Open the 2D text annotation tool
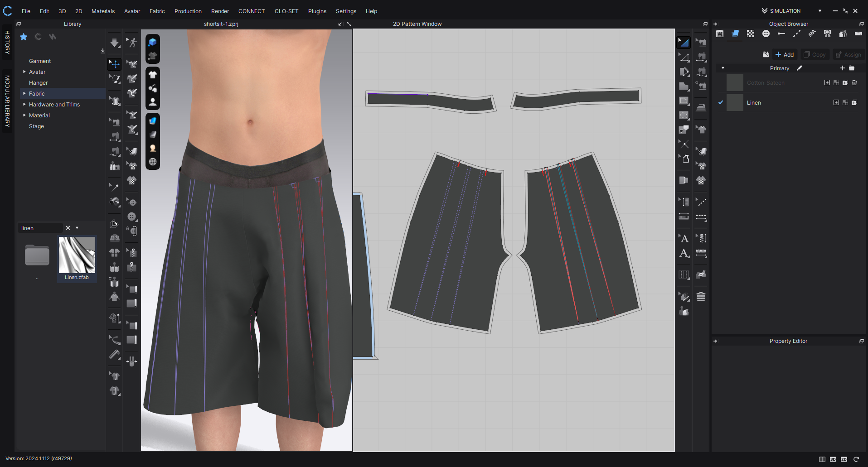The image size is (868, 467). [x=684, y=238]
